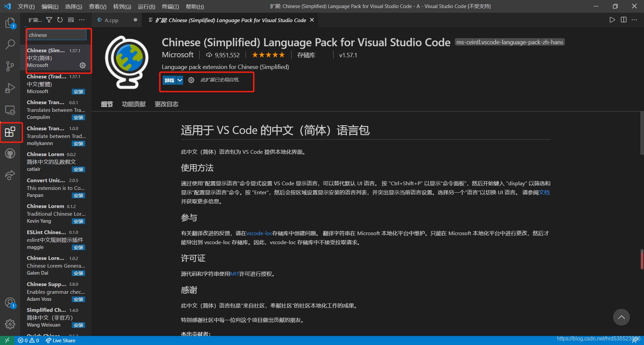
Task: Open the 运行(R) menu
Action: [x=147, y=6]
